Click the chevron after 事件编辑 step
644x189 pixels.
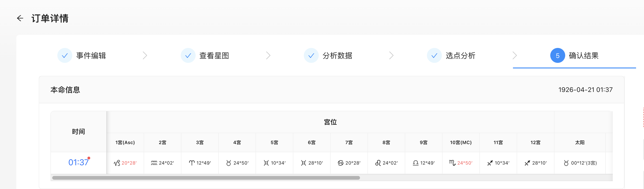coord(145,55)
